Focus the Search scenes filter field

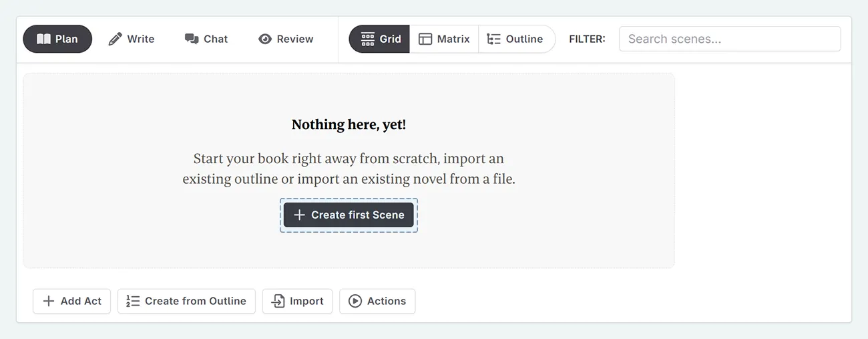coord(729,39)
